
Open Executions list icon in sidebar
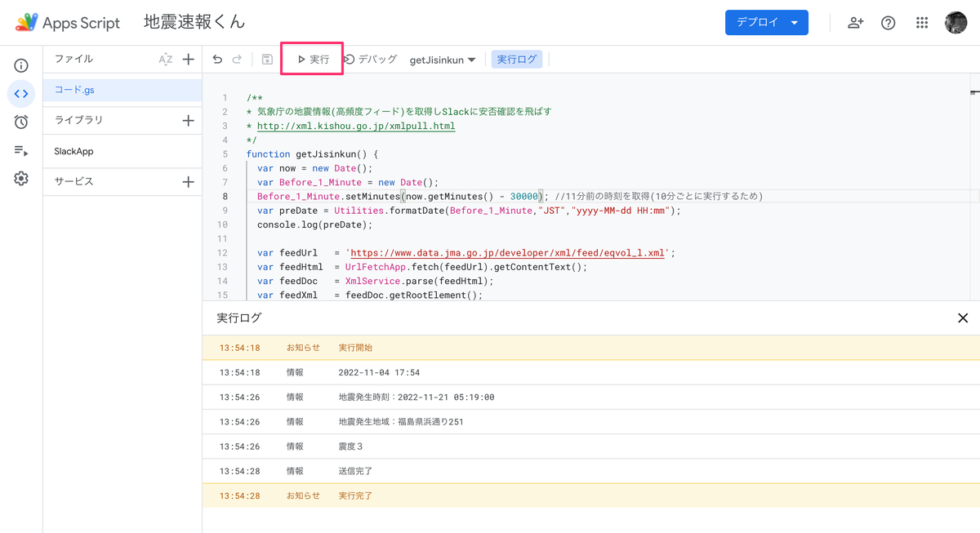[x=21, y=151]
